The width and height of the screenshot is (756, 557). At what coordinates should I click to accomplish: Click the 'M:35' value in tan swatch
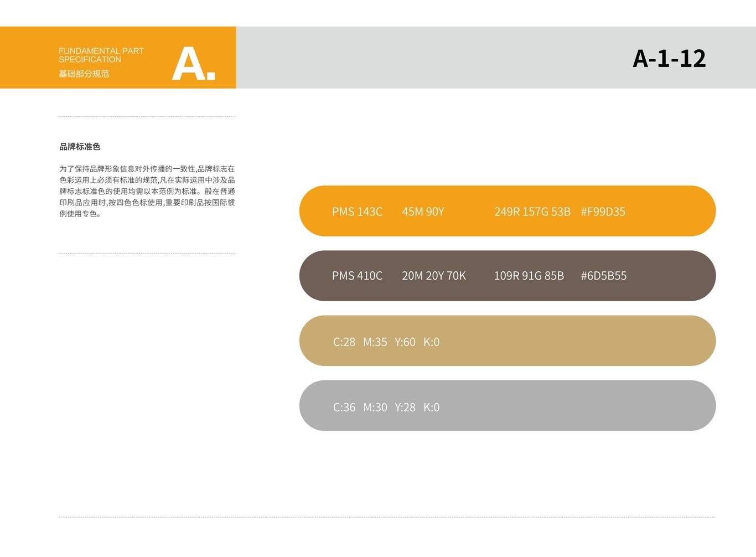tap(375, 342)
